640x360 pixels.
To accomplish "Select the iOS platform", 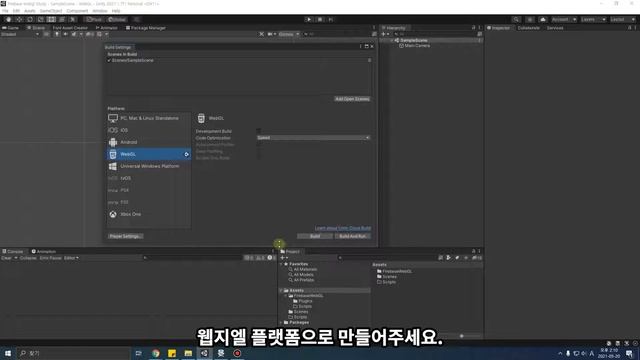I will (x=149, y=130).
